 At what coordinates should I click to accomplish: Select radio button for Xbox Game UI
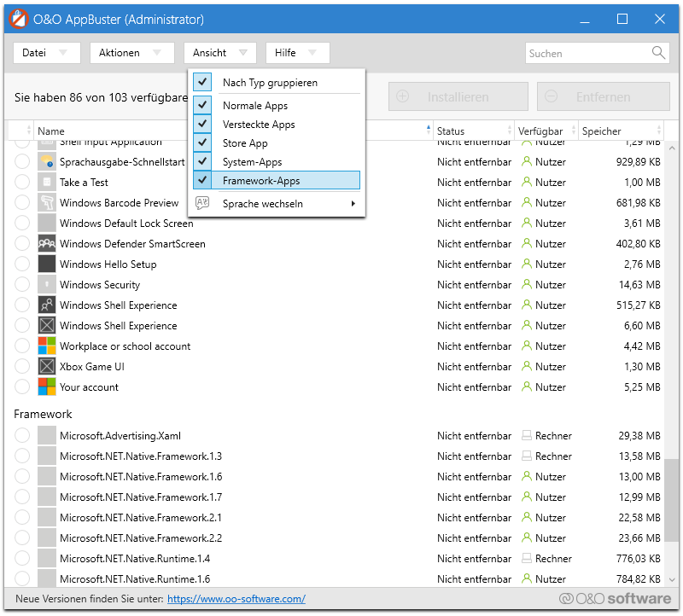[x=22, y=366]
